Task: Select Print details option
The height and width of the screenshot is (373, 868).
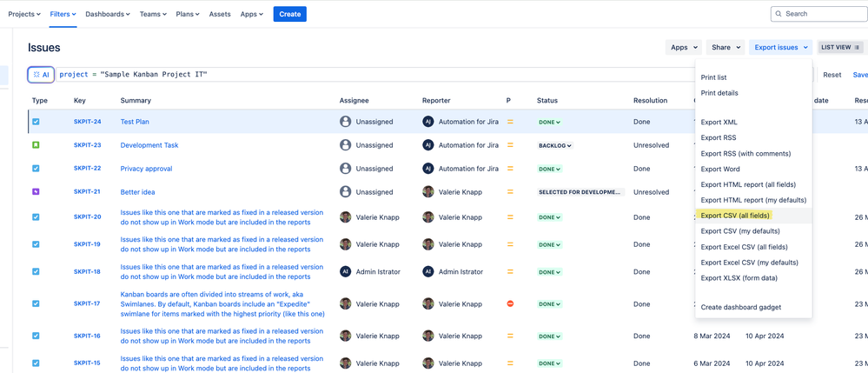Action: pyautogui.click(x=753, y=93)
